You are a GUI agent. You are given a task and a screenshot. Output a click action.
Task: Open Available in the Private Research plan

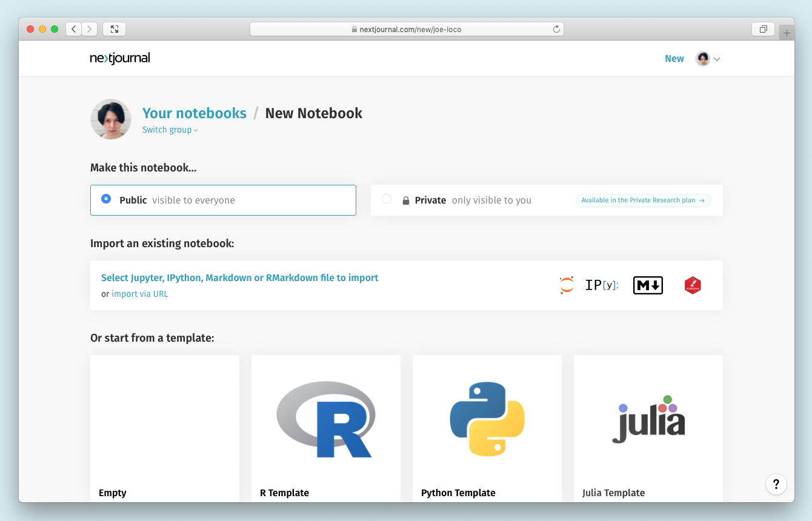click(x=643, y=201)
